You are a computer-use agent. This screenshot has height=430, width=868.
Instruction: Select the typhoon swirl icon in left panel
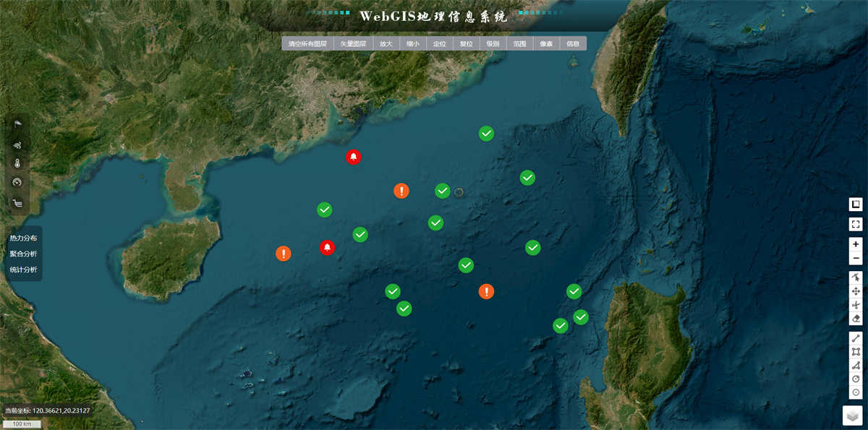point(17,145)
